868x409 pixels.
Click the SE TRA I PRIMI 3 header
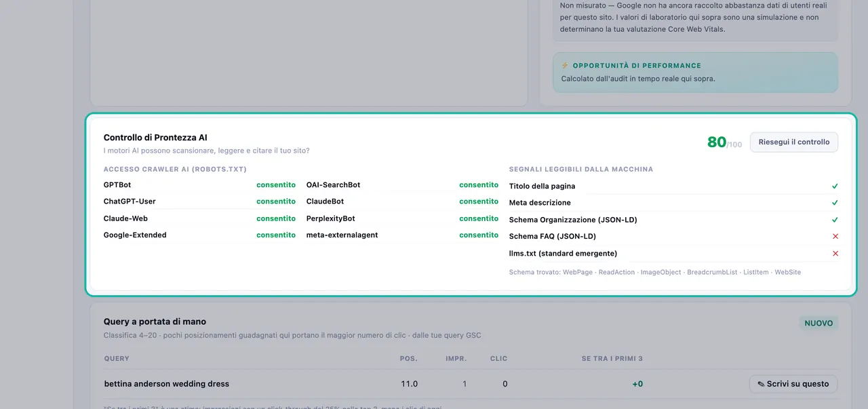point(612,359)
